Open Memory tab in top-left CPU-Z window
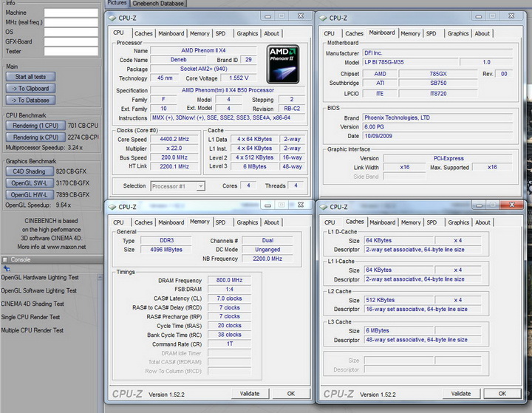This screenshot has height=413, width=532. 199,33
